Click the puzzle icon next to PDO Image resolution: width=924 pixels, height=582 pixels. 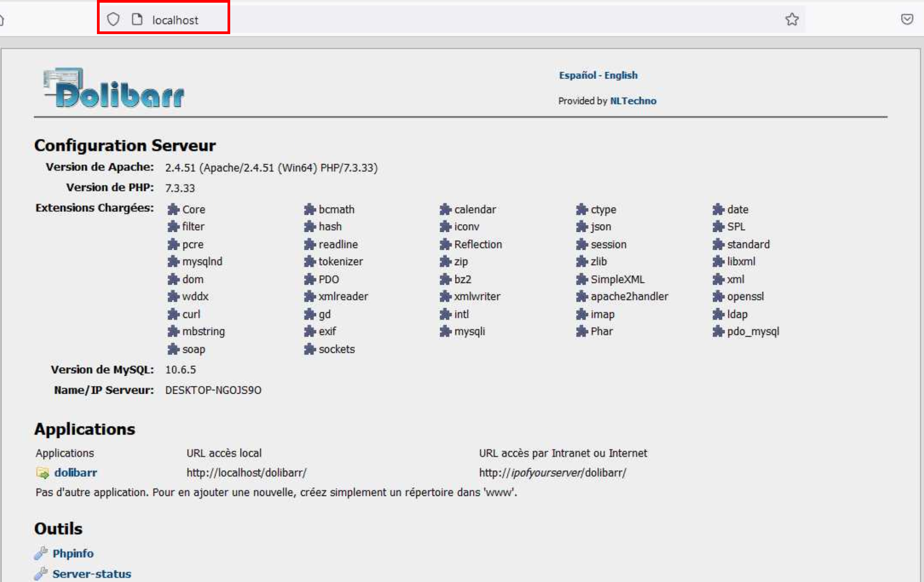point(310,279)
